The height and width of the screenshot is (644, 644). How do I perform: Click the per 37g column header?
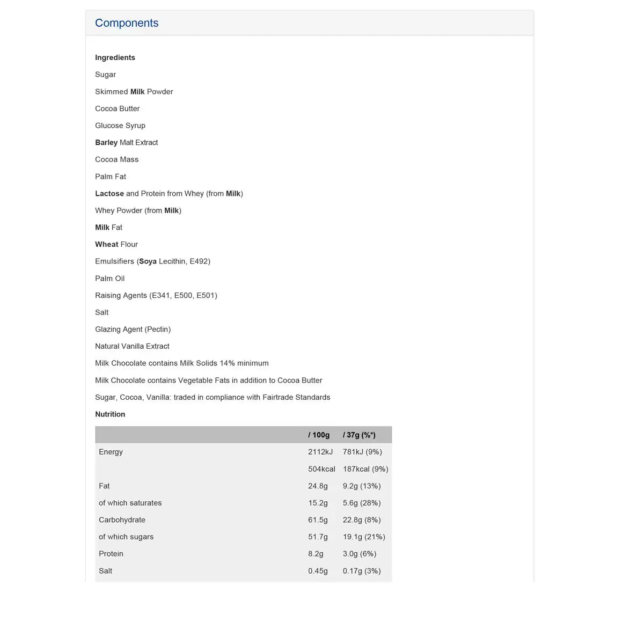(359, 435)
